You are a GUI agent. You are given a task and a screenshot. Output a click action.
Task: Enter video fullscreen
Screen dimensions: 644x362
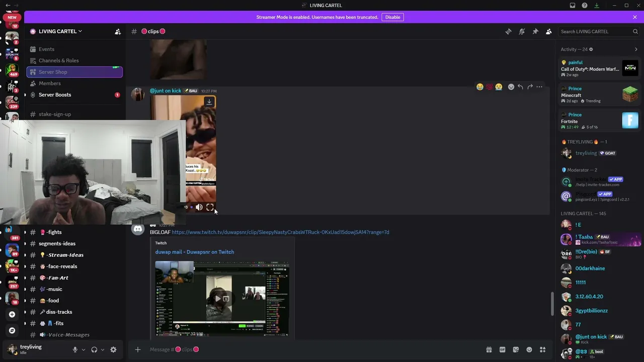click(210, 207)
